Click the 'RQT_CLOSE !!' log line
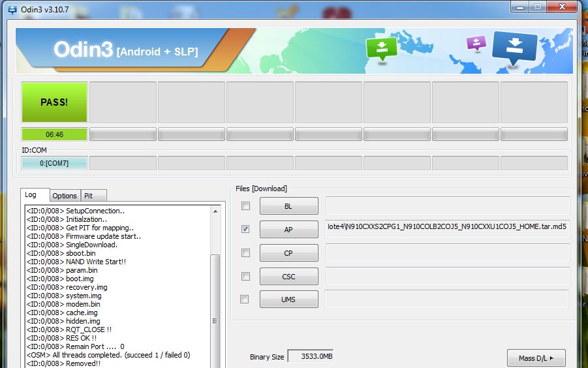588x368 pixels. (69, 330)
